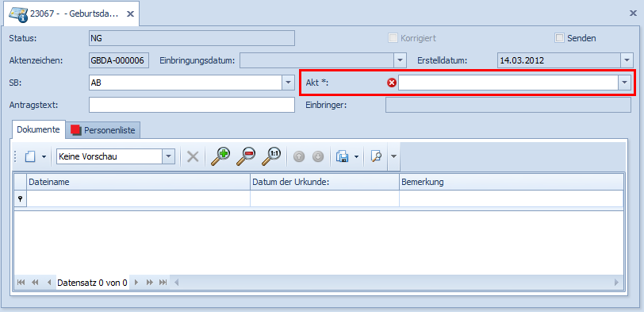Image resolution: width=644 pixels, height=312 pixels.
Task: Go to next record in navigator
Action: coord(136,283)
